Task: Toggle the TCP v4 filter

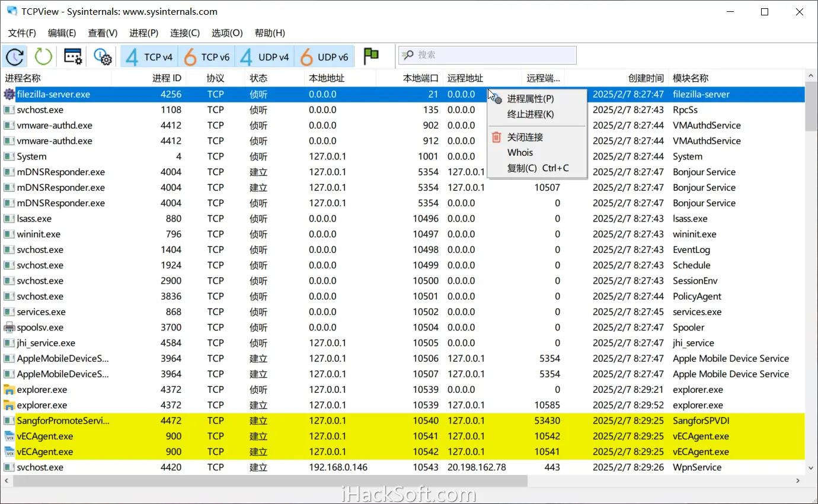Action: coord(149,57)
